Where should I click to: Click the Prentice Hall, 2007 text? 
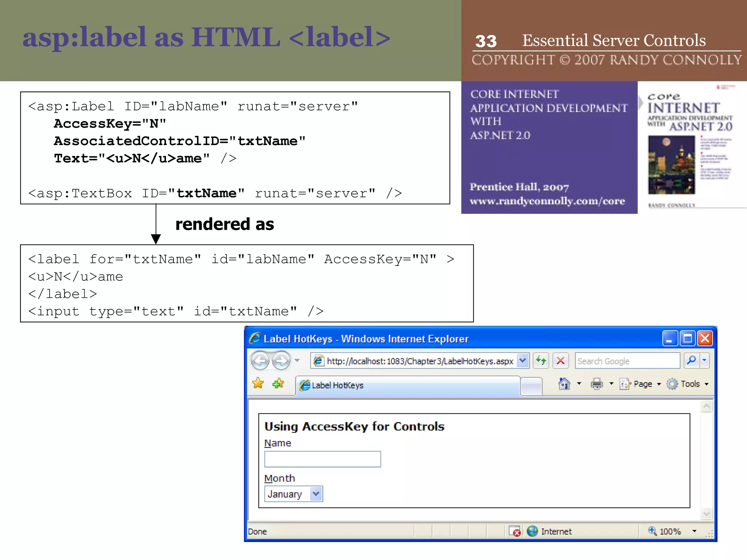[x=519, y=187]
